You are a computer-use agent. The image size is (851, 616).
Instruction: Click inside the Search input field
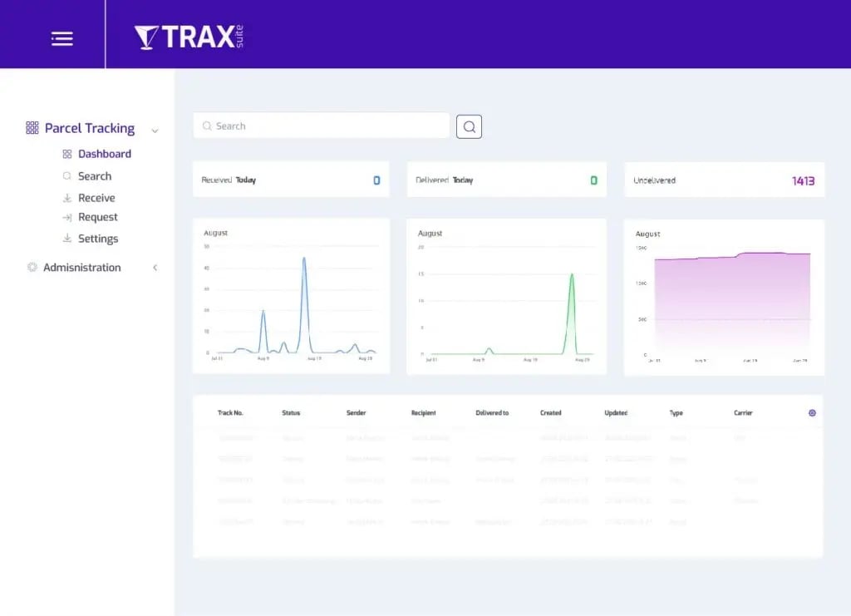point(322,126)
